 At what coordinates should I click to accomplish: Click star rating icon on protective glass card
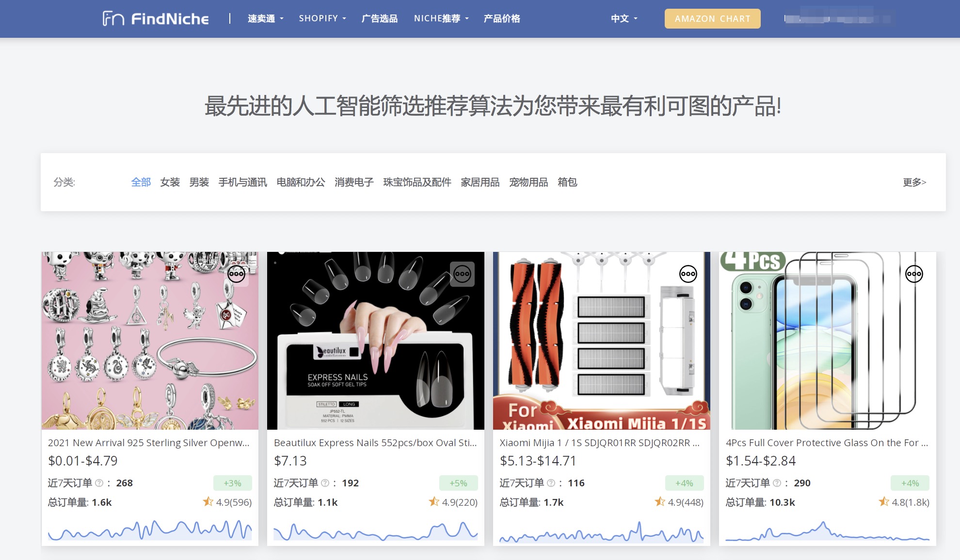(x=883, y=502)
